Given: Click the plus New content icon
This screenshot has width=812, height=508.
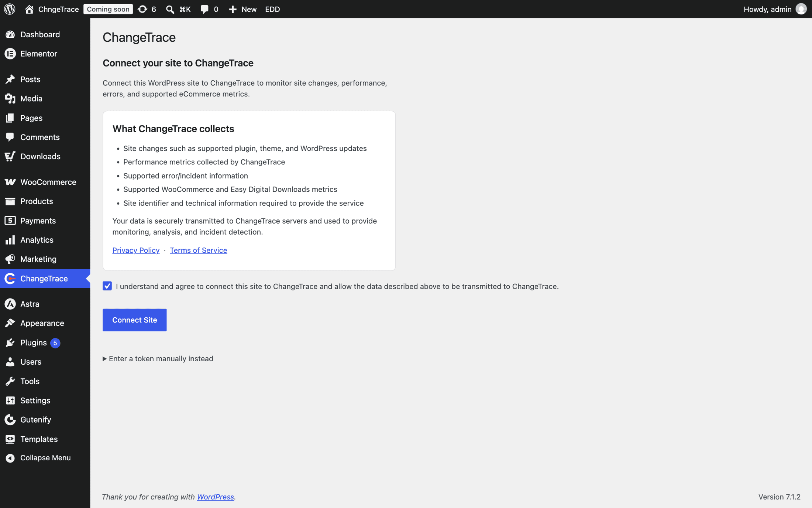Looking at the screenshot, I should pyautogui.click(x=233, y=9).
